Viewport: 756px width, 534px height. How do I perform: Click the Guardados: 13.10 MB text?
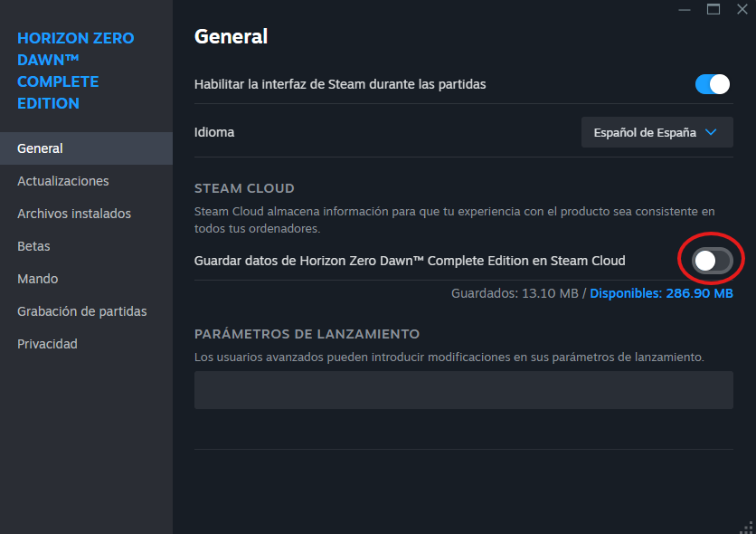515,293
